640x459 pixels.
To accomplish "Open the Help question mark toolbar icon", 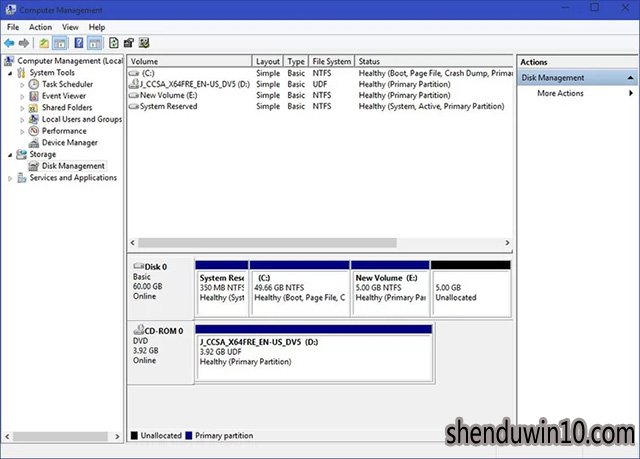I will pyautogui.click(x=79, y=43).
